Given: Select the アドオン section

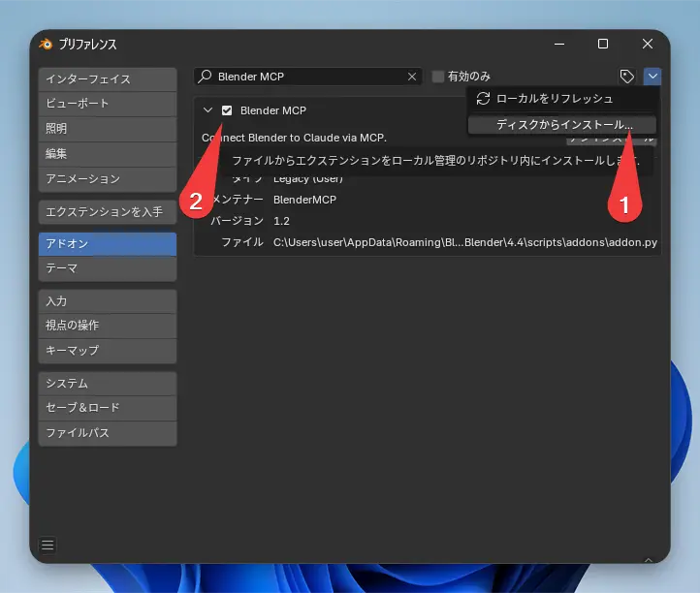Looking at the screenshot, I should pos(108,243).
